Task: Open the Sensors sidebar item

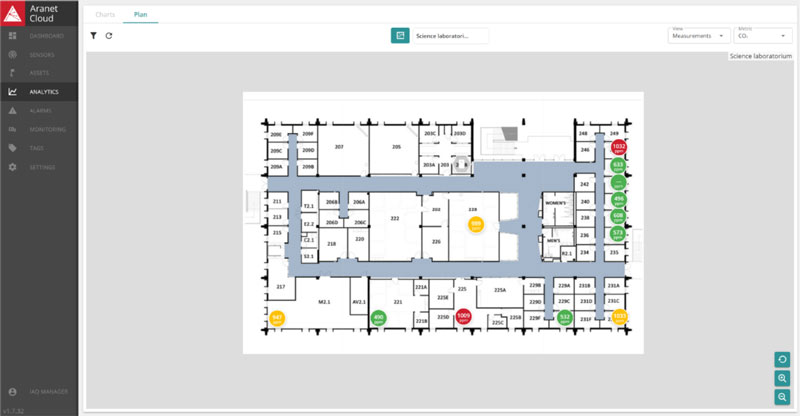Action: [x=39, y=55]
